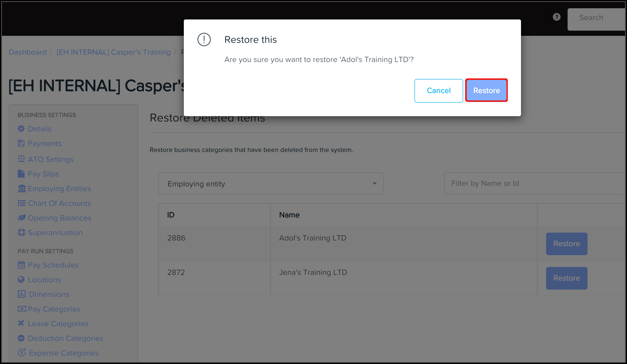
Task: Focus the Filter by Name or Id field
Action: tap(534, 184)
